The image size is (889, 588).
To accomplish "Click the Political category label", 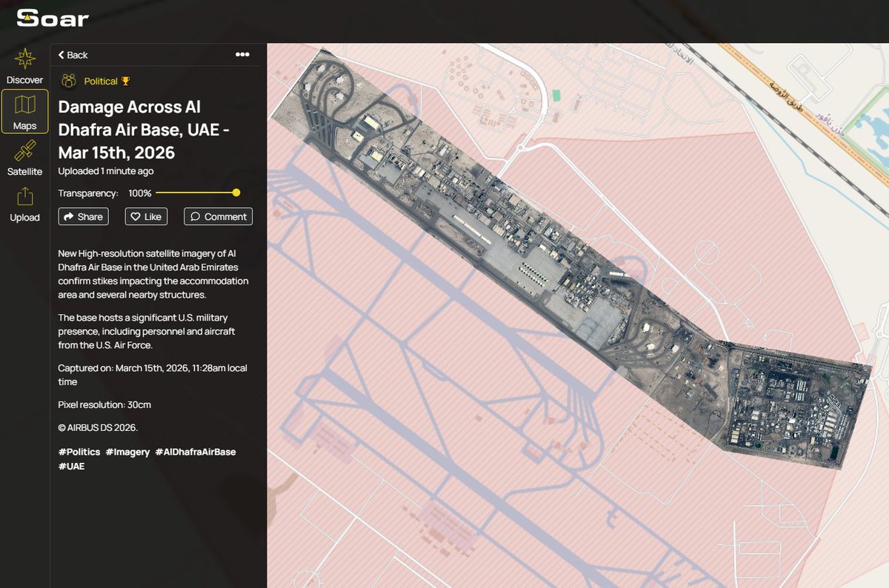I will pyautogui.click(x=101, y=81).
